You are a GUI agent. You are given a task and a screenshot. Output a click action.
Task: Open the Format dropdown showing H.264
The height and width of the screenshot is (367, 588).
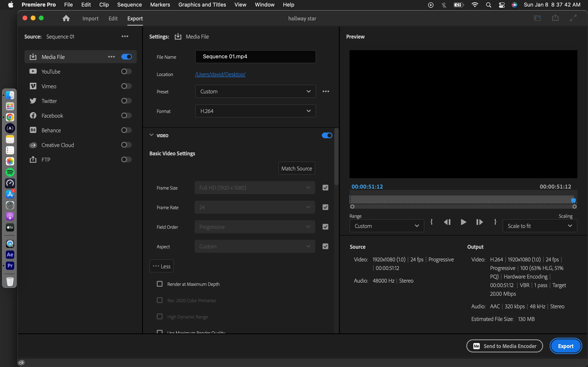[x=255, y=111]
